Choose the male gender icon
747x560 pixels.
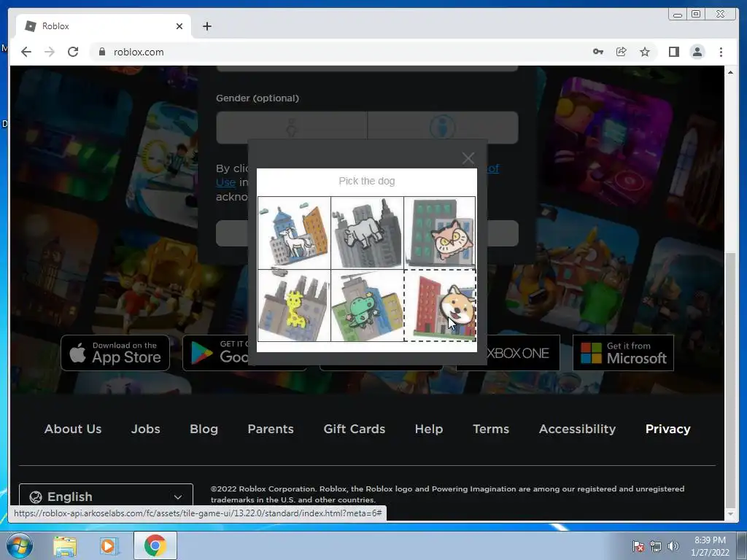[x=443, y=128]
